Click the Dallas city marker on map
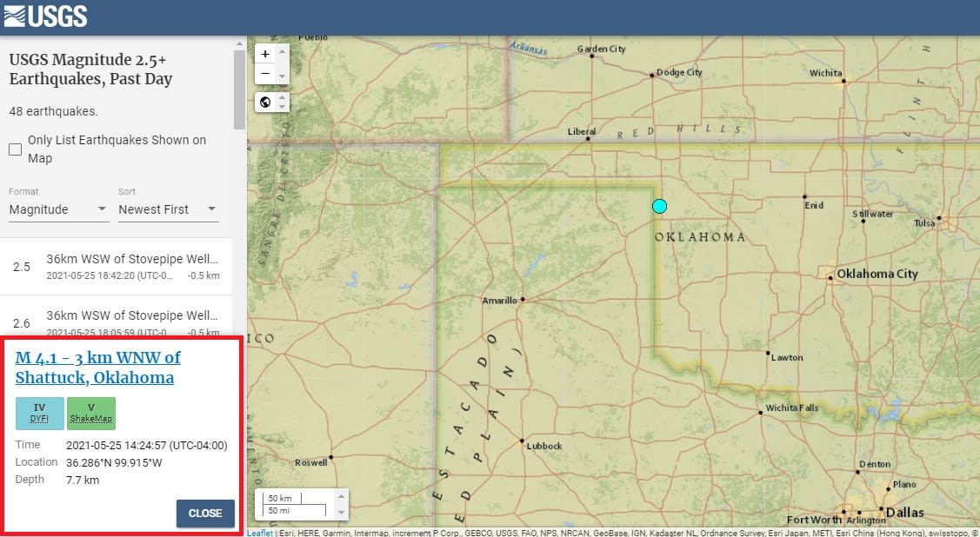980x537 pixels. [x=881, y=509]
